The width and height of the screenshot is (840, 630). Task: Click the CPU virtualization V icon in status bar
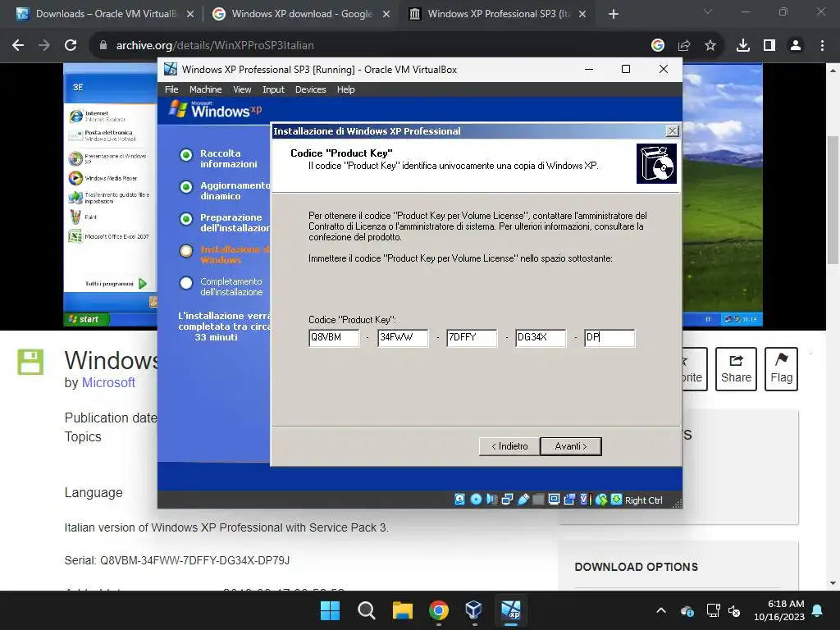point(584,500)
